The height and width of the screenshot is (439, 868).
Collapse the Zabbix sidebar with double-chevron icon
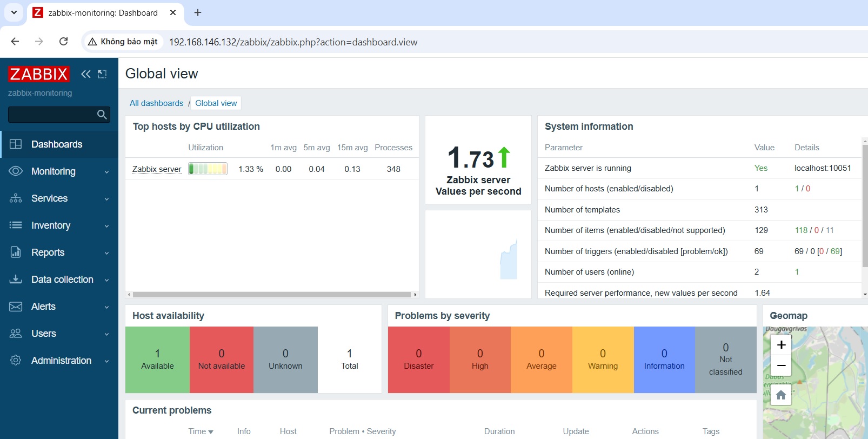(x=85, y=74)
